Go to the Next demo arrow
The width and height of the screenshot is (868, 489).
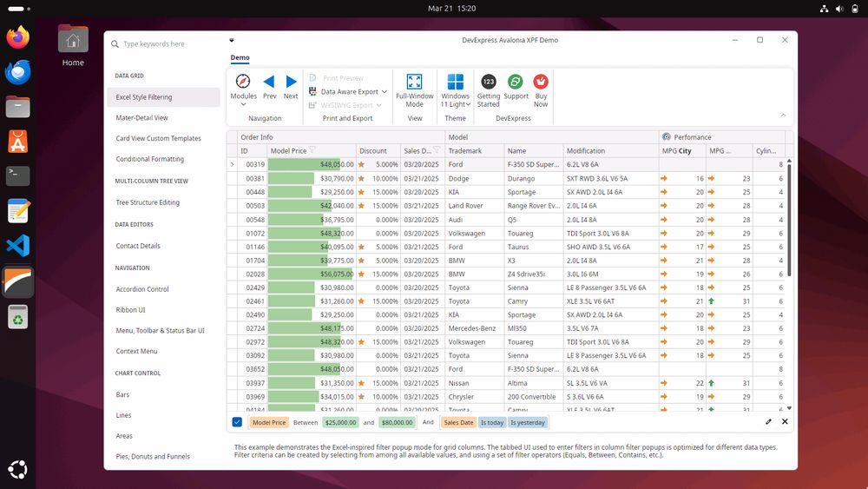(291, 82)
